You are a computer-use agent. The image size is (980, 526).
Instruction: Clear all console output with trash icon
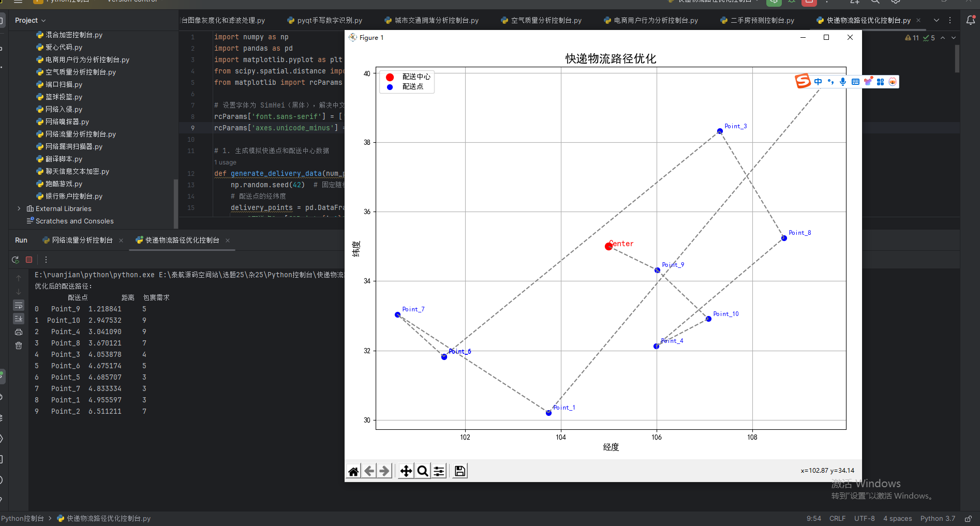click(19, 345)
